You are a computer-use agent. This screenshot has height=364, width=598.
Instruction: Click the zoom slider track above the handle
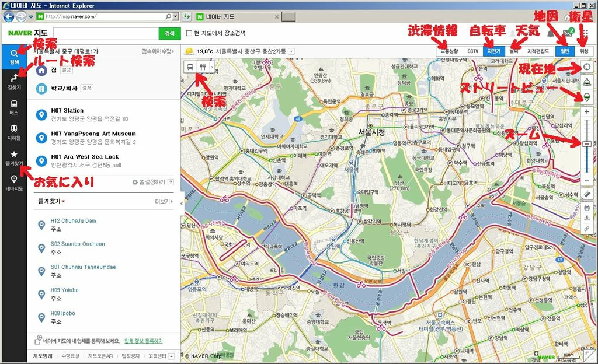587,129
